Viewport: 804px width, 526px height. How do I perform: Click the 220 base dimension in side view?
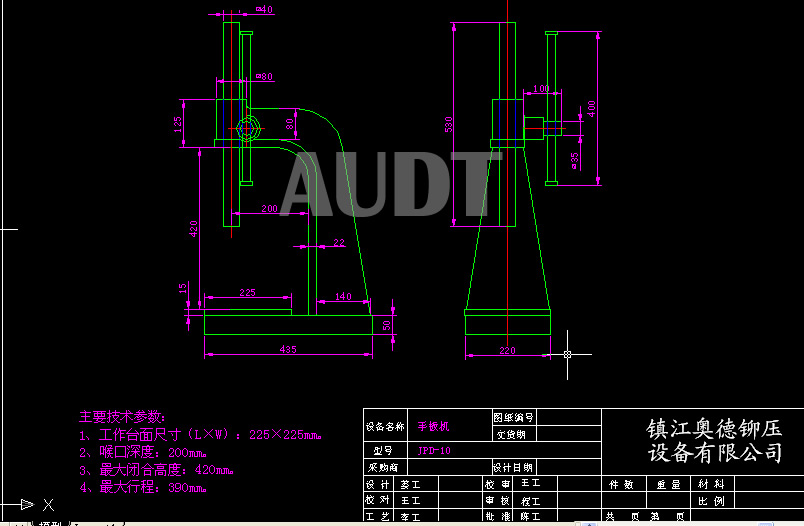pyautogui.click(x=508, y=350)
